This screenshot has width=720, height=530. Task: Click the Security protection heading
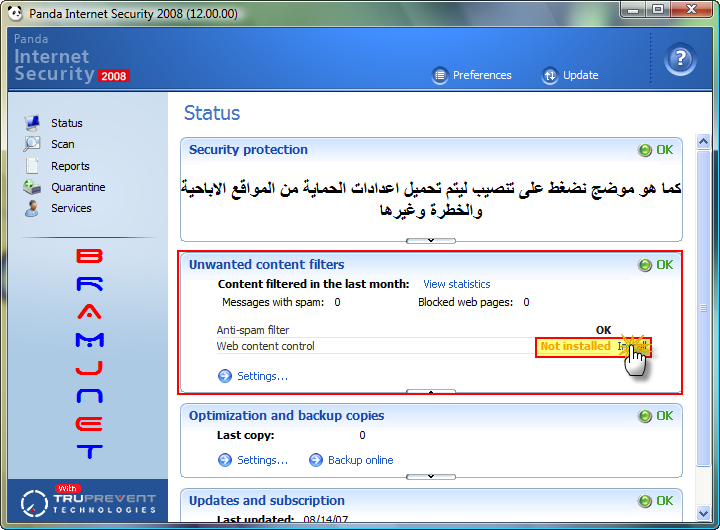248,150
